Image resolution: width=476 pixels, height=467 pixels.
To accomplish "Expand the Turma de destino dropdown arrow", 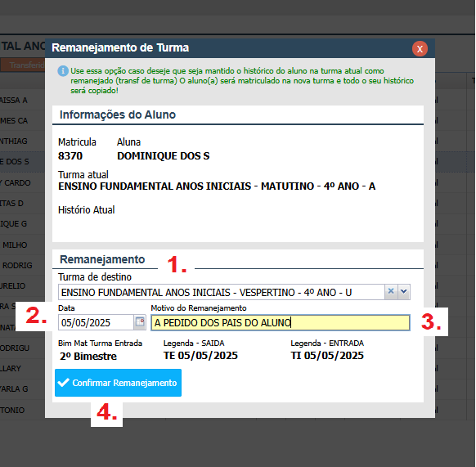I will coord(404,292).
